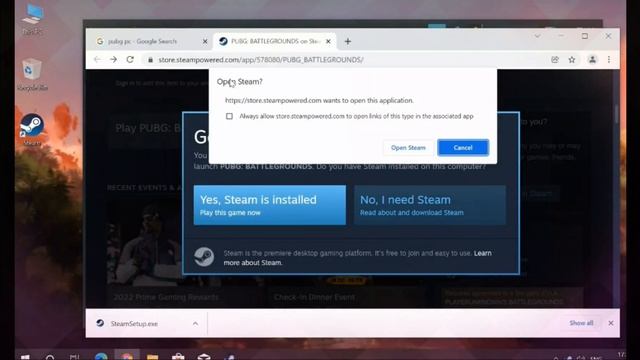Close the pubg pc Google Search tab
This screenshot has height=360, width=640.
(205, 41)
